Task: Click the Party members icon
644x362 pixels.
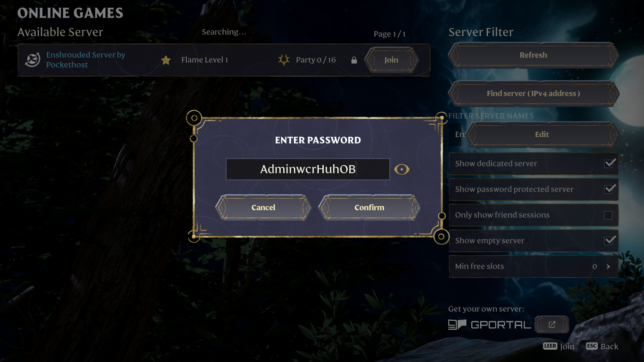Action: (284, 60)
